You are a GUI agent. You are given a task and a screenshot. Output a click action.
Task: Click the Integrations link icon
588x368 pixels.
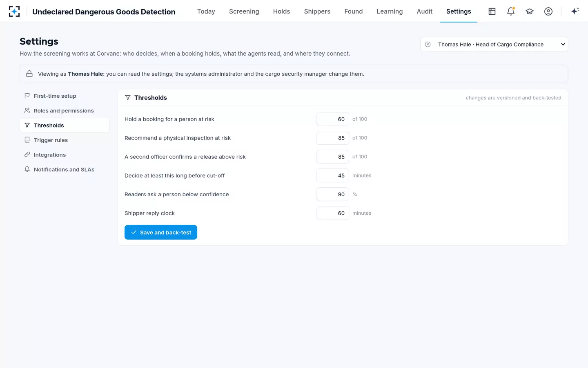pyautogui.click(x=27, y=155)
